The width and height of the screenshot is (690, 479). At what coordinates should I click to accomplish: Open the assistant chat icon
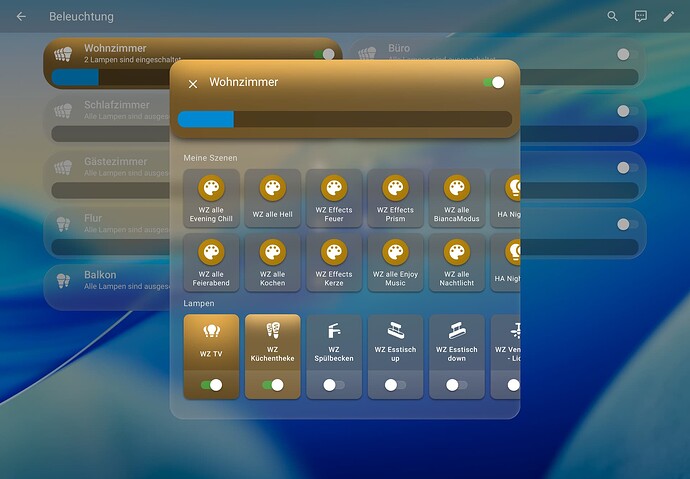click(x=641, y=16)
